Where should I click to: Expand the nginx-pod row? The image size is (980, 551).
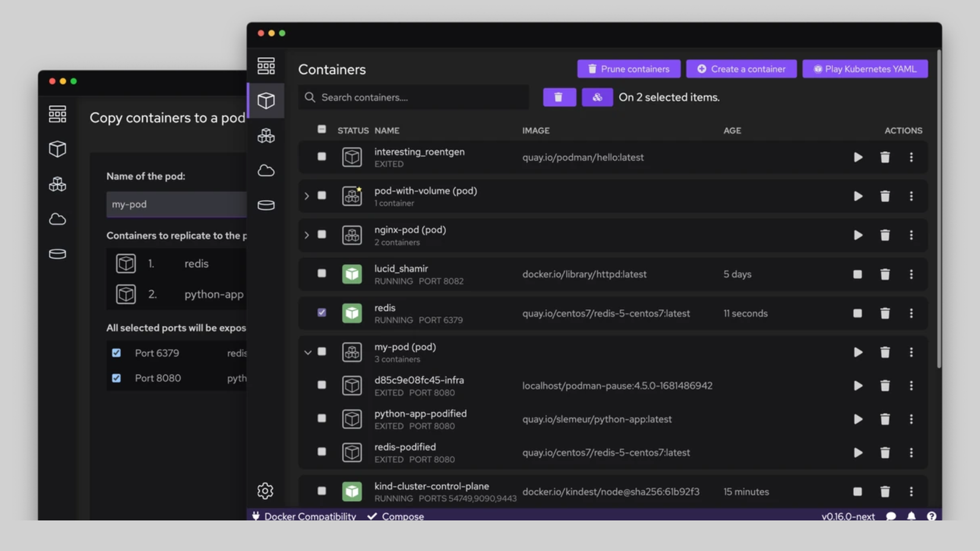click(307, 235)
